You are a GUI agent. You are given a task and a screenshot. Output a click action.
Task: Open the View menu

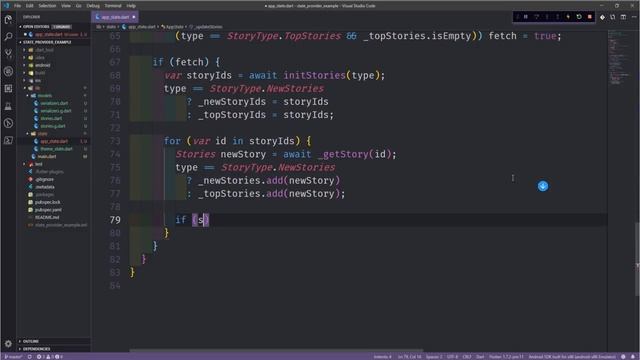point(66,6)
